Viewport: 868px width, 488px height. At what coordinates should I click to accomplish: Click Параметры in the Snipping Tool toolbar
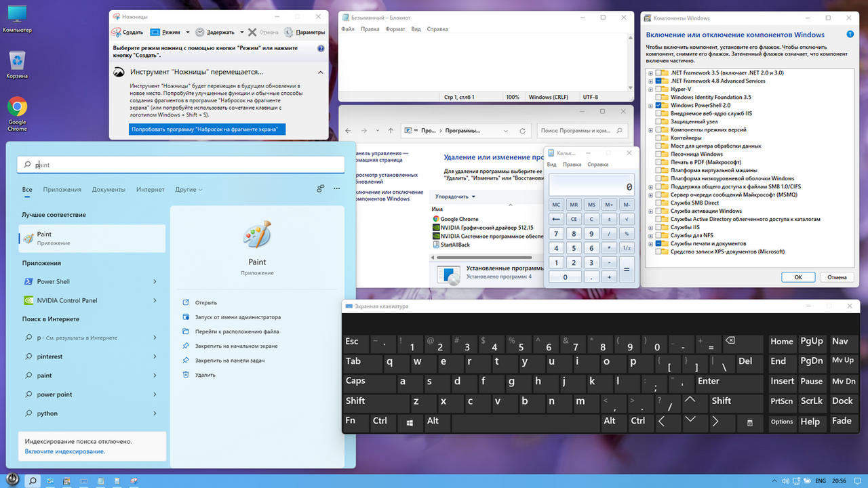coord(304,32)
